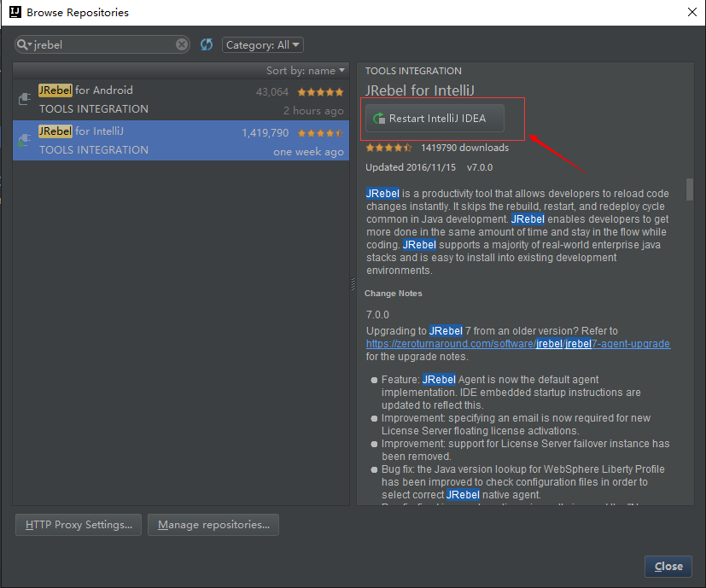Click the 43,064 download count
The height and width of the screenshot is (588, 706).
coord(272,92)
